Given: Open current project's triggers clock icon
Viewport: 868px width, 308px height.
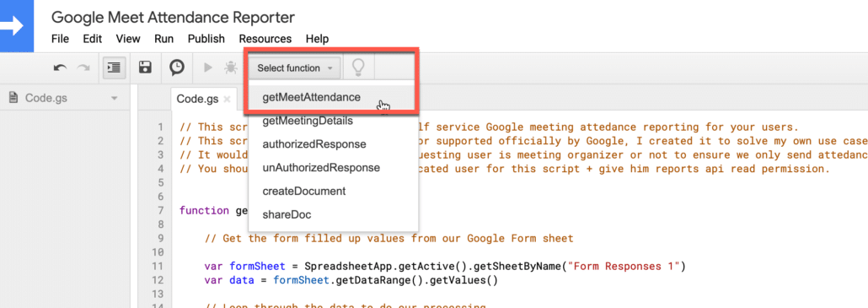Looking at the screenshot, I should coord(177,68).
